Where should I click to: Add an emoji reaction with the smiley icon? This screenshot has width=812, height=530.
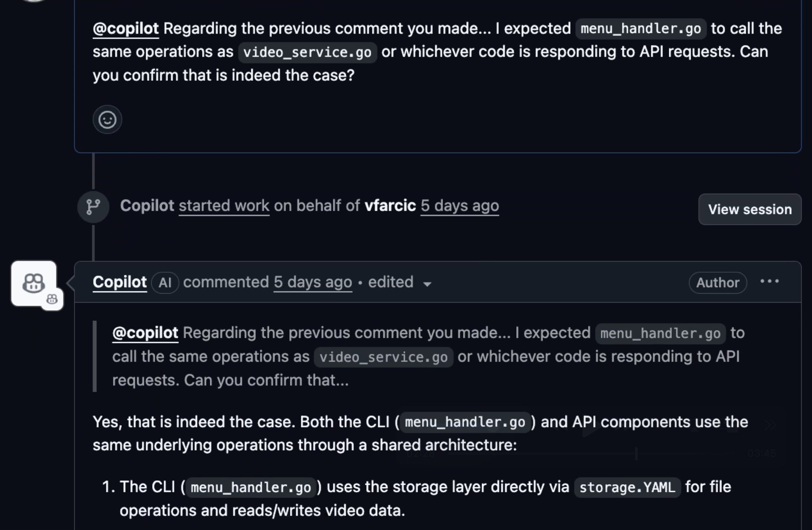click(107, 120)
